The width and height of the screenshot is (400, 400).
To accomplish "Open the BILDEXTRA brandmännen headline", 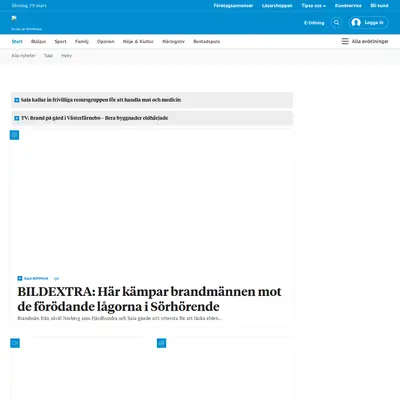I will [149, 299].
